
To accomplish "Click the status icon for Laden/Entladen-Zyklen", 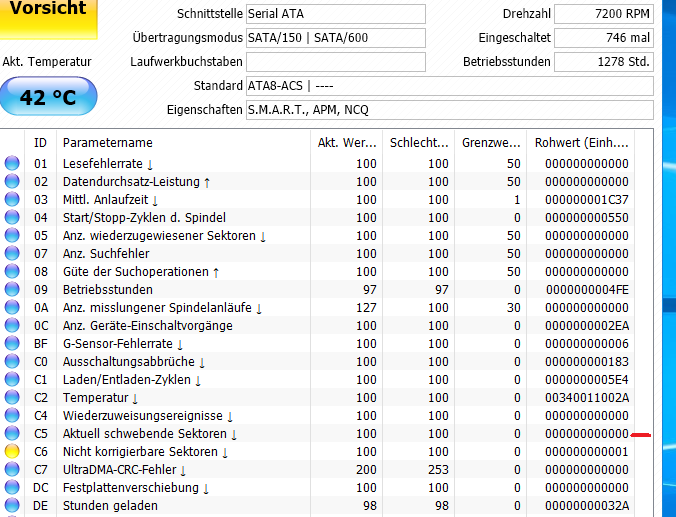I will [12, 379].
